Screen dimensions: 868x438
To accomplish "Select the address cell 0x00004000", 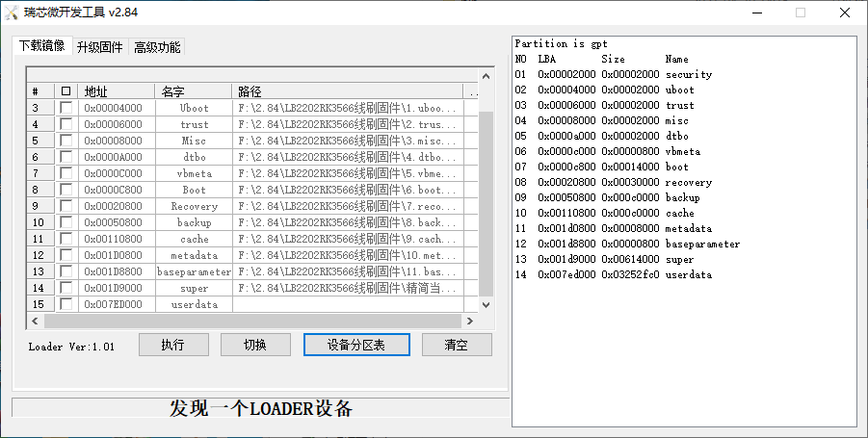I will tap(117, 108).
